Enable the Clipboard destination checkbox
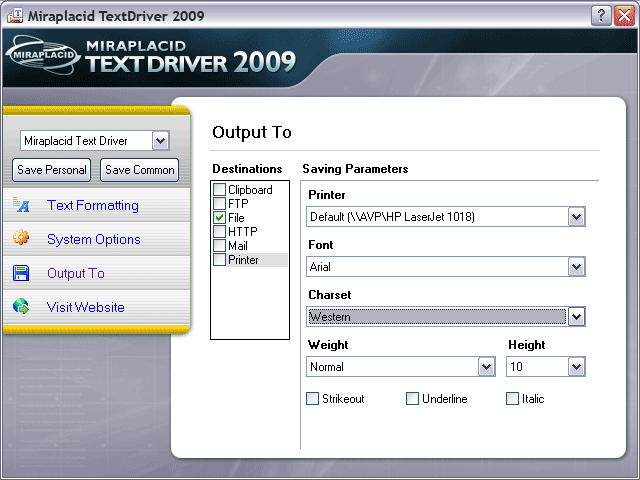 (x=220, y=189)
